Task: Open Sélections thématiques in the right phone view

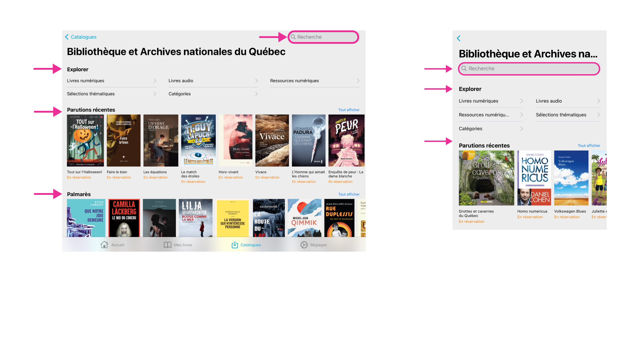Action: (x=568, y=115)
